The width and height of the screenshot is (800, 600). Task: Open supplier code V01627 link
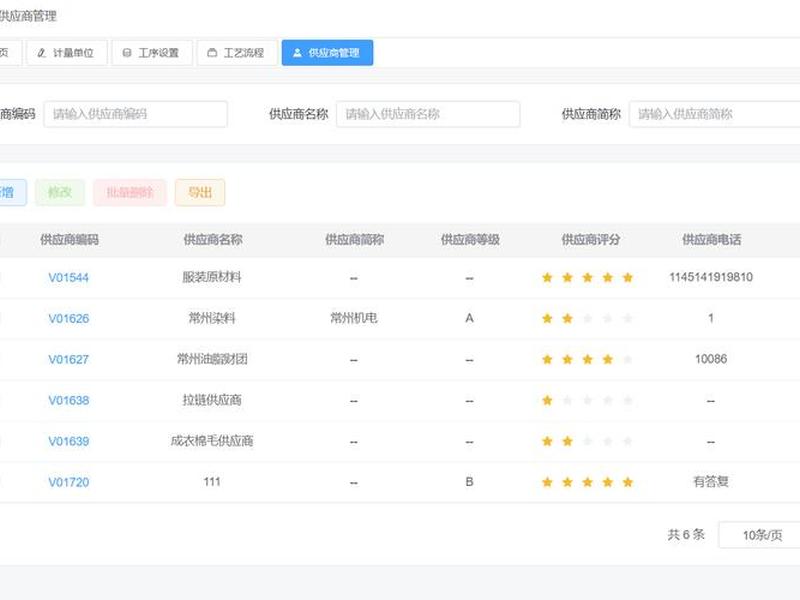[68, 359]
